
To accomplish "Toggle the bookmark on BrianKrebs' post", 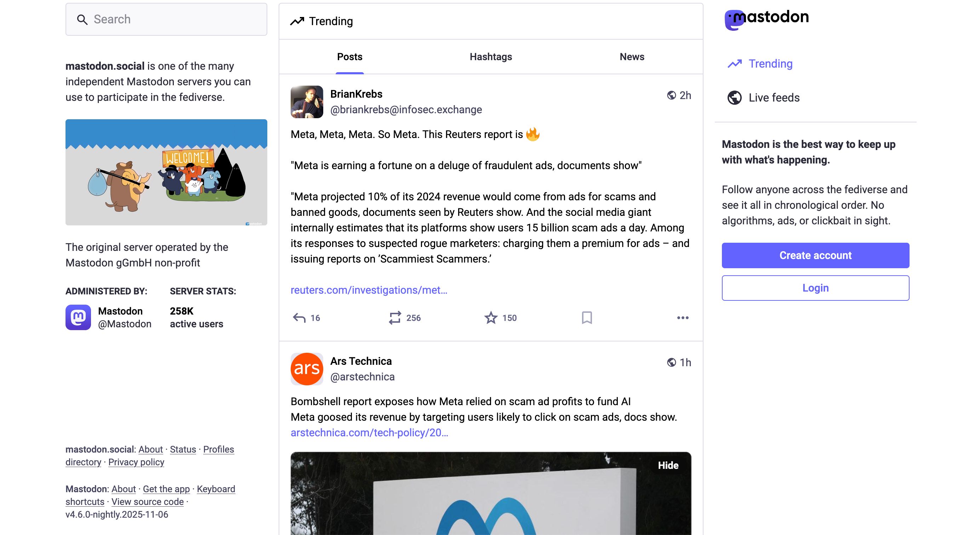I will tap(586, 318).
